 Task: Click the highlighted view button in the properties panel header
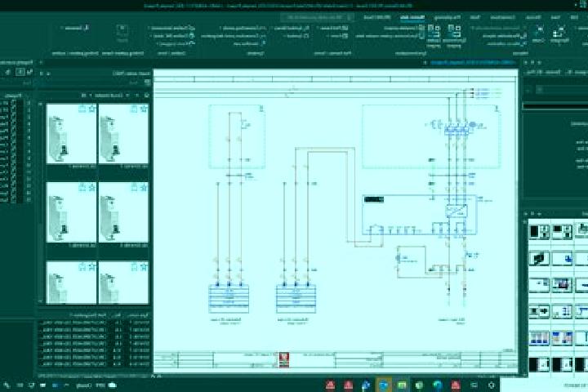pos(20,72)
